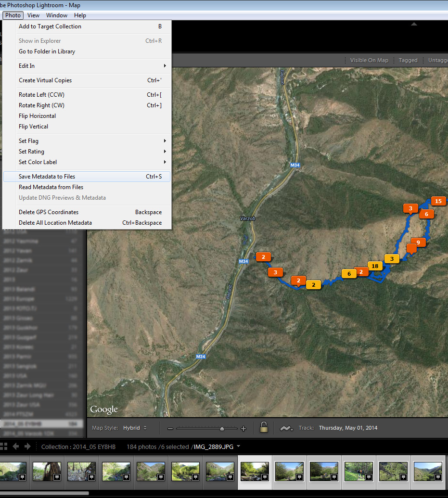Select the yellow map marker labeled 6
Image resolution: width=448 pixels, height=498 pixels.
[x=349, y=273]
